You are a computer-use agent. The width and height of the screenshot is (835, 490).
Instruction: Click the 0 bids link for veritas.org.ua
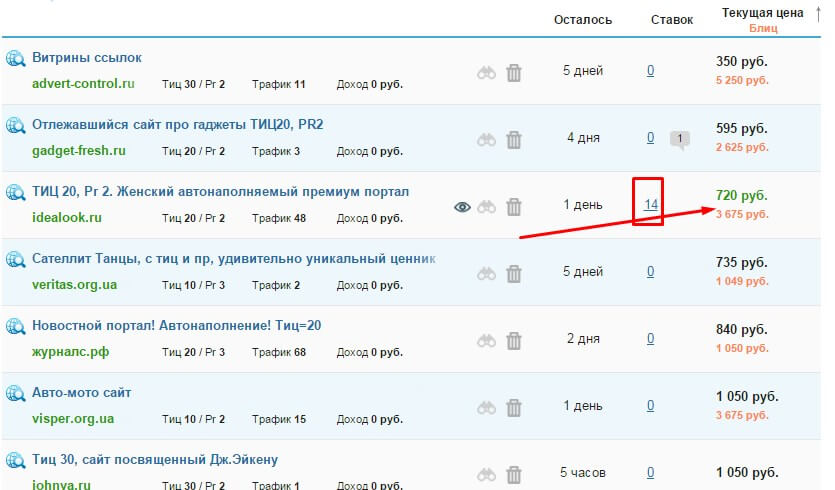(650, 271)
